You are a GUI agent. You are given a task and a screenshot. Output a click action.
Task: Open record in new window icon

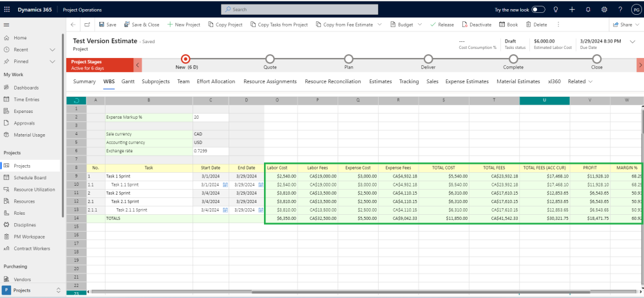[87, 25]
